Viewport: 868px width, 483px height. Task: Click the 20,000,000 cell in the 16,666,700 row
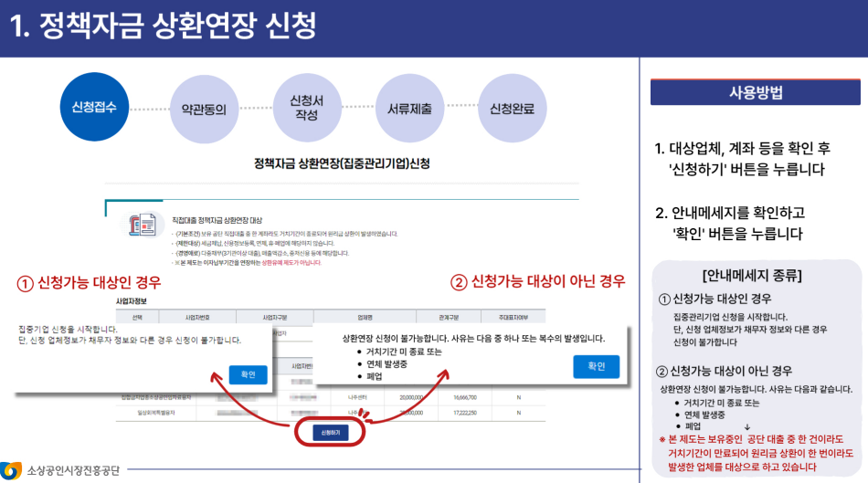tap(411, 397)
